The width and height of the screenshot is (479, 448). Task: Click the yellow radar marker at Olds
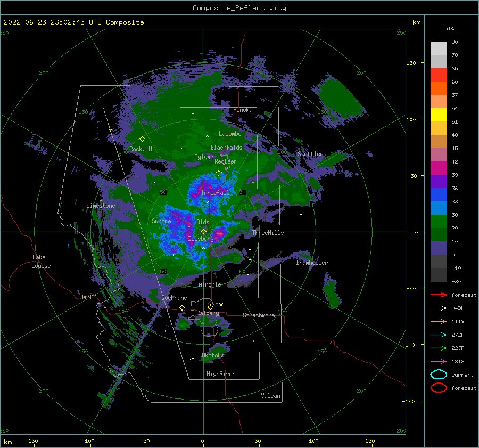pyautogui.click(x=203, y=232)
